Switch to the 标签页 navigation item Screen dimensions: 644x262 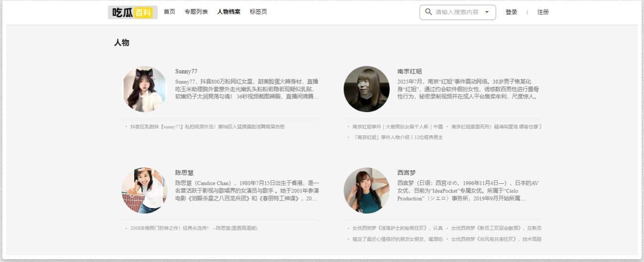tap(258, 12)
